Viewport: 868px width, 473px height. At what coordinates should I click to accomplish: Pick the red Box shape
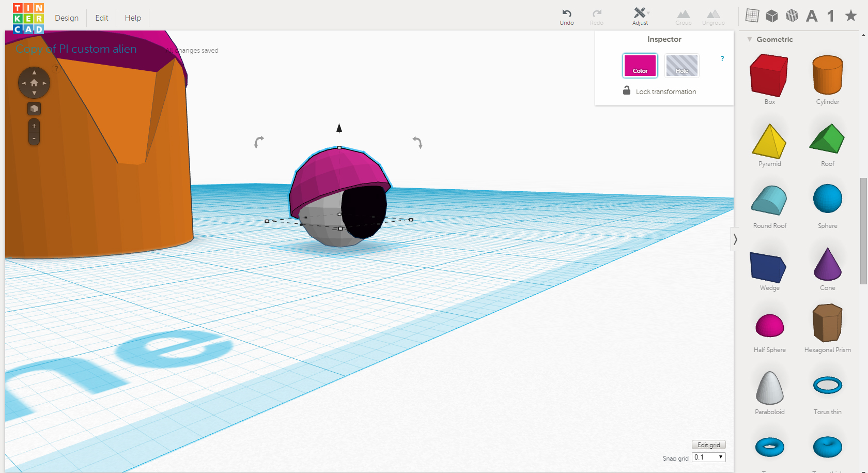pyautogui.click(x=769, y=76)
